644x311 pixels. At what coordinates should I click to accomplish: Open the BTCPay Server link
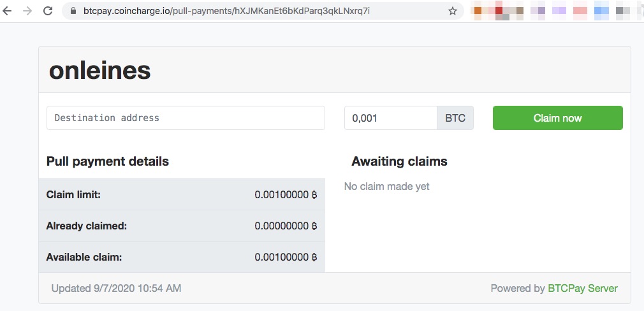click(582, 289)
